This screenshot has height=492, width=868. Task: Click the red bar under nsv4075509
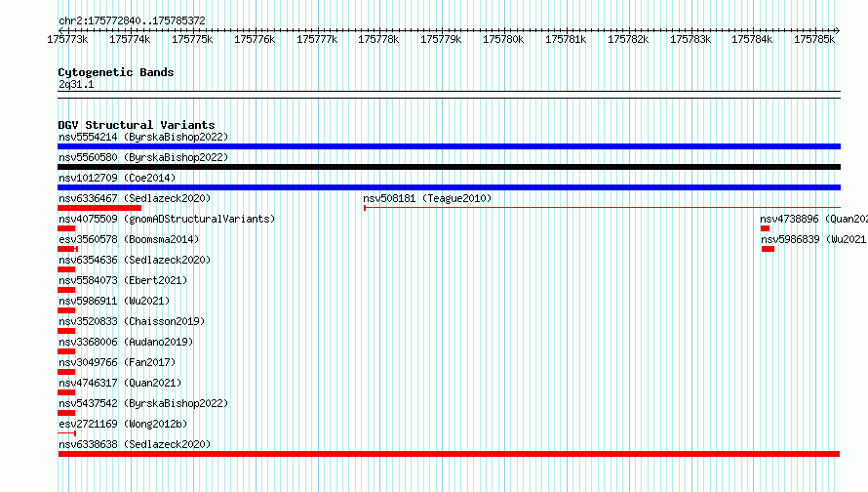point(66,228)
